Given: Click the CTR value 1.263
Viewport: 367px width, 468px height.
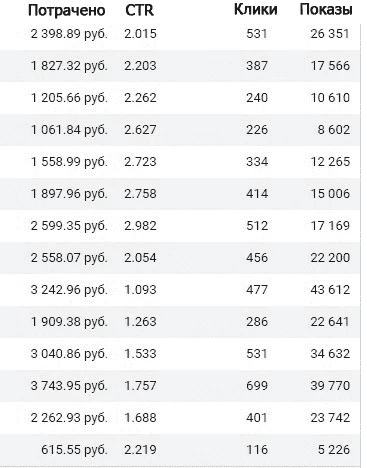Looking at the screenshot, I should tap(140, 322).
